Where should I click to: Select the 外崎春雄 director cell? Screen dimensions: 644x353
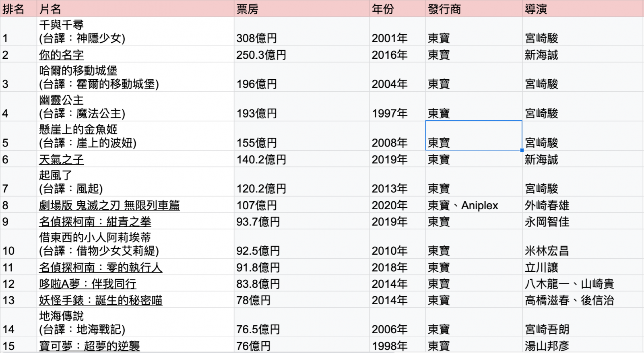(583, 205)
